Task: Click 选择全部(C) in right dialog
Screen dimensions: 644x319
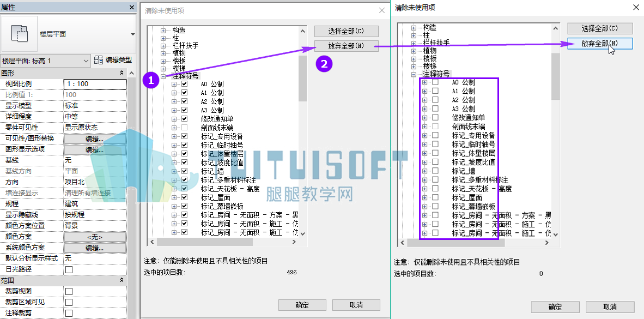Action: point(600,28)
